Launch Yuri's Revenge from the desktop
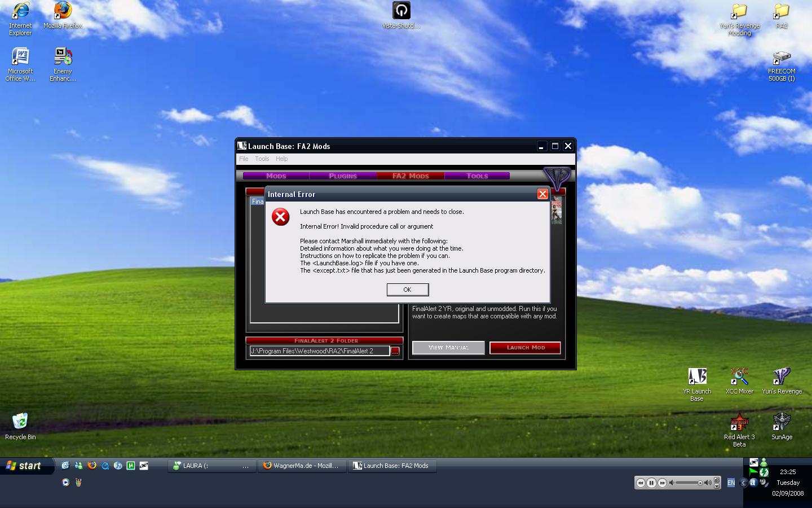The height and width of the screenshot is (508, 812). [x=782, y=377]
